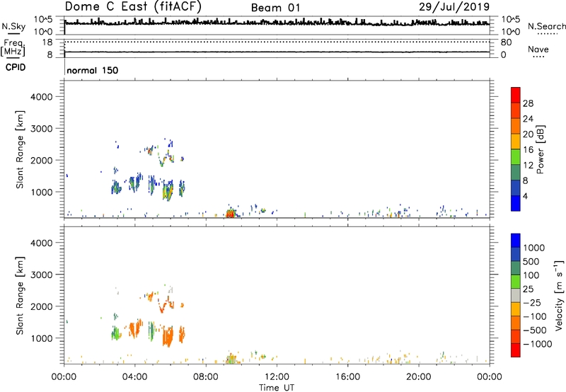Click the "16:00" time tick label
Screen dimensions: 566x392
[x=347, y=377]
